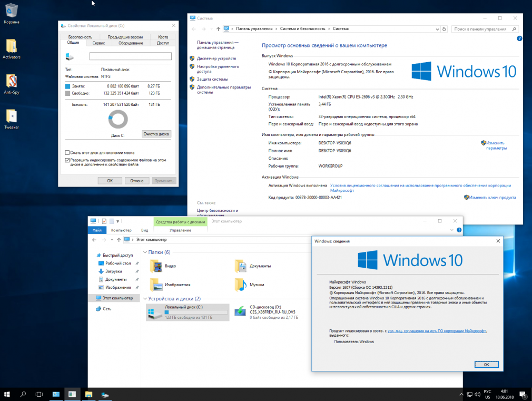
Task: Open the Hardware (Оборудование) tab
Action: coord(131,43)
